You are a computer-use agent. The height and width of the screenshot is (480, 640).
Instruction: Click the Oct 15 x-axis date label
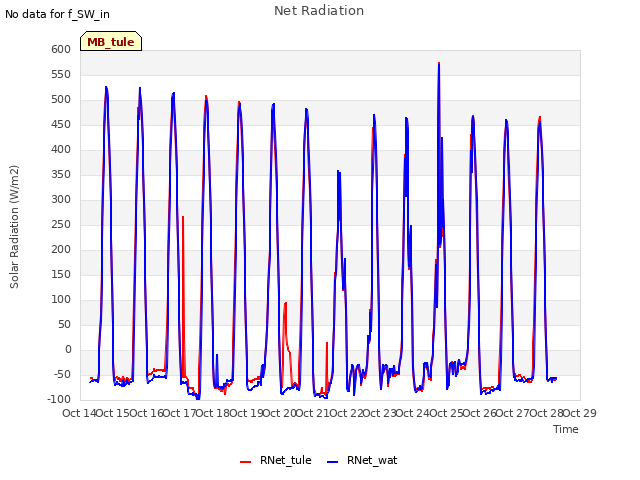pos(113,413)
